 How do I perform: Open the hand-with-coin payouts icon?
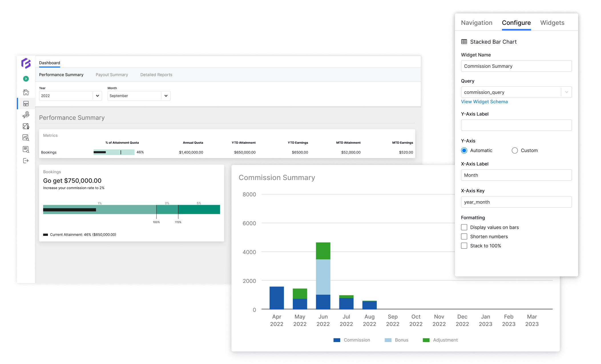coord(26,115)
